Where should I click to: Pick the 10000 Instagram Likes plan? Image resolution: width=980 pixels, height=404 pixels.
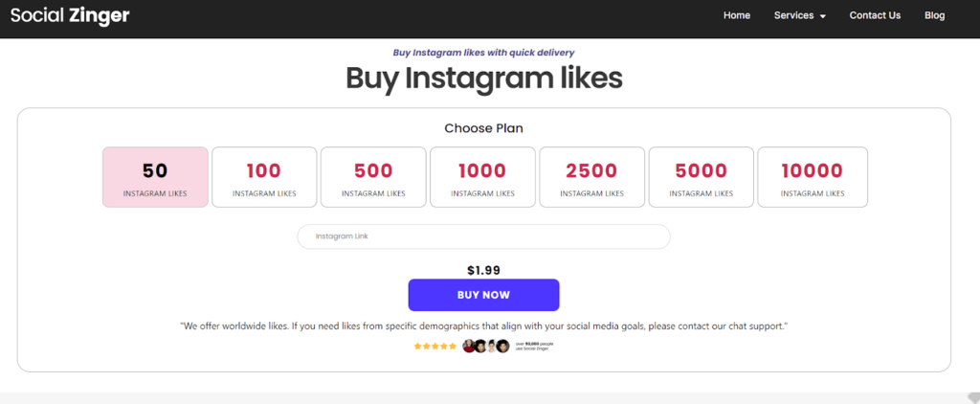pos(813,177)
